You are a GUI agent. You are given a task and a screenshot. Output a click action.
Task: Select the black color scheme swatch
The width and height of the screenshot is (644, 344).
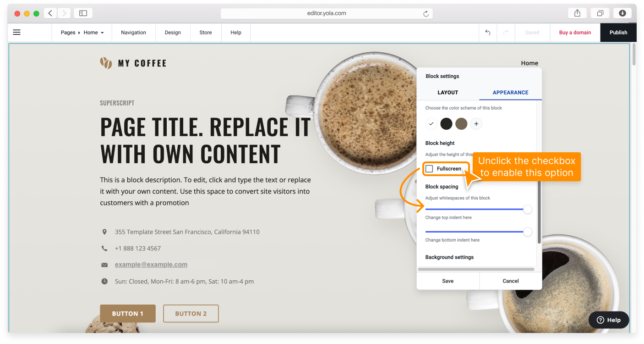click(x=446, y=124)
